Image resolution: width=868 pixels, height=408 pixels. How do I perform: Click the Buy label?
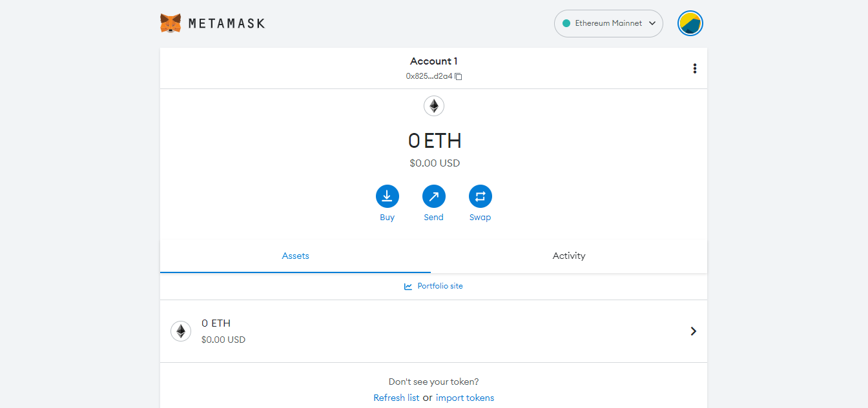tap(387, 218)
